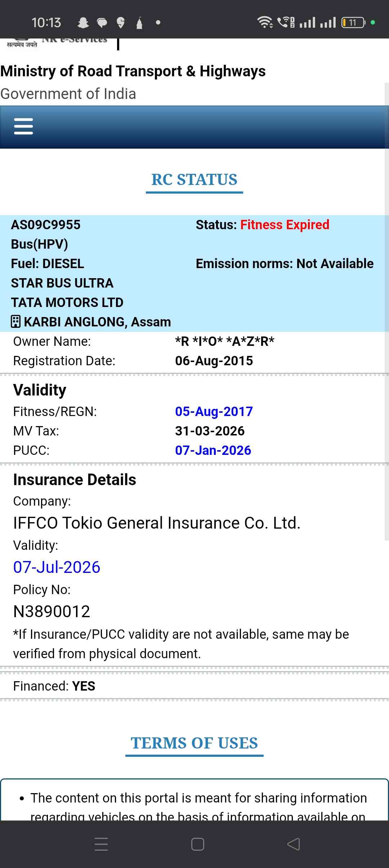Select the RC STATUS heading
This screenshot has width=389, height=868.
pyautogui.click(x=194, y=180)
